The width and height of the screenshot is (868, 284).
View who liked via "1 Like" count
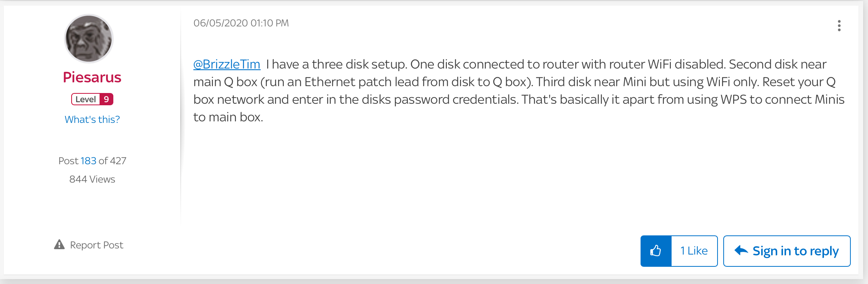point(694,251)
